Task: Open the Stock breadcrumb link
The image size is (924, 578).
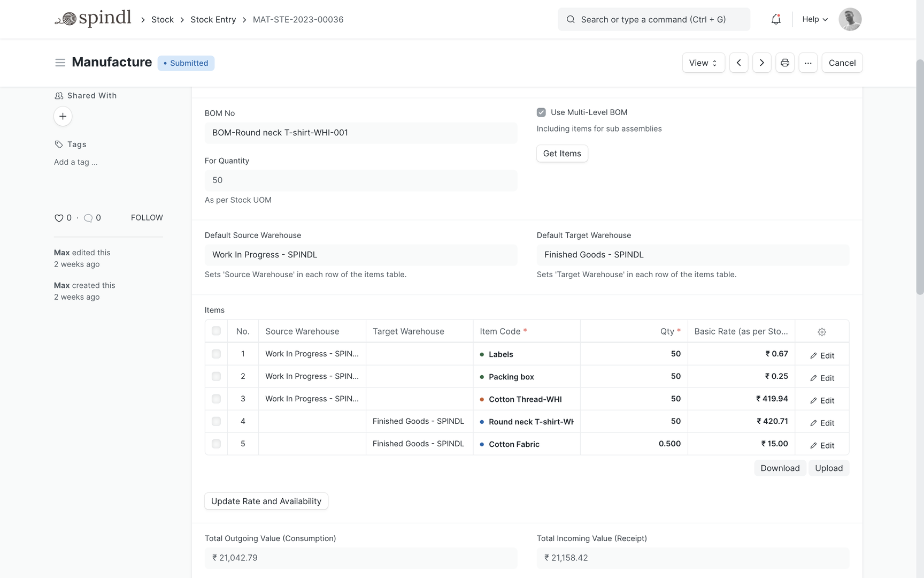Action: 162,19
